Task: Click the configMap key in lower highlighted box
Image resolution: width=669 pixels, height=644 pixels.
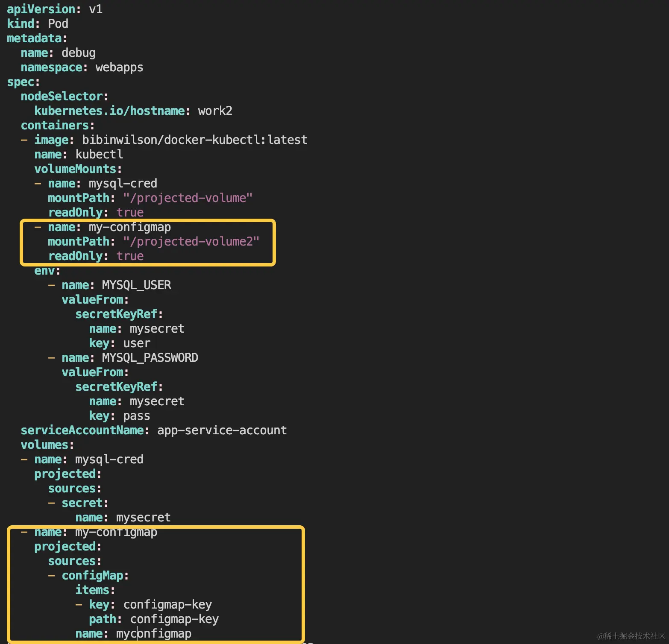Action: (x=93, y=575)
